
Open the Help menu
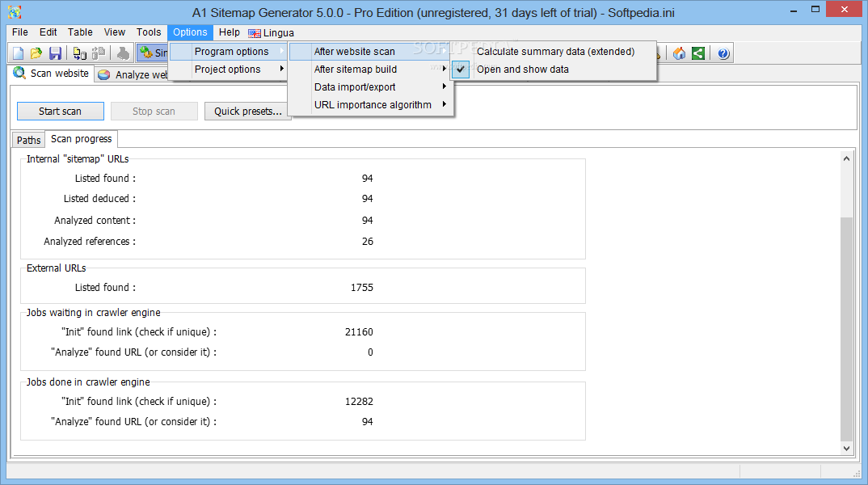(x=230, y=32)
